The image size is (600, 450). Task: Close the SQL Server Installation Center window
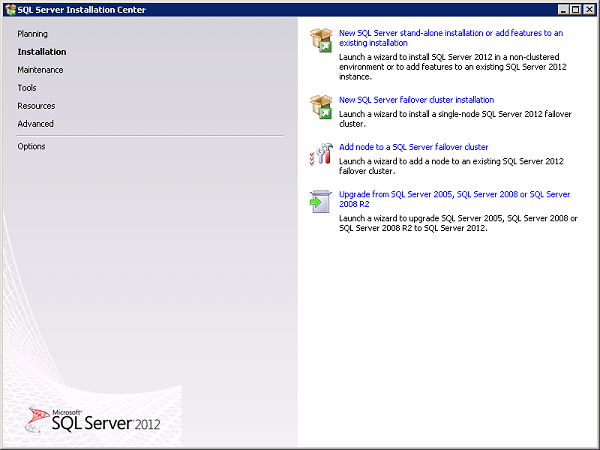coord(589,10)
